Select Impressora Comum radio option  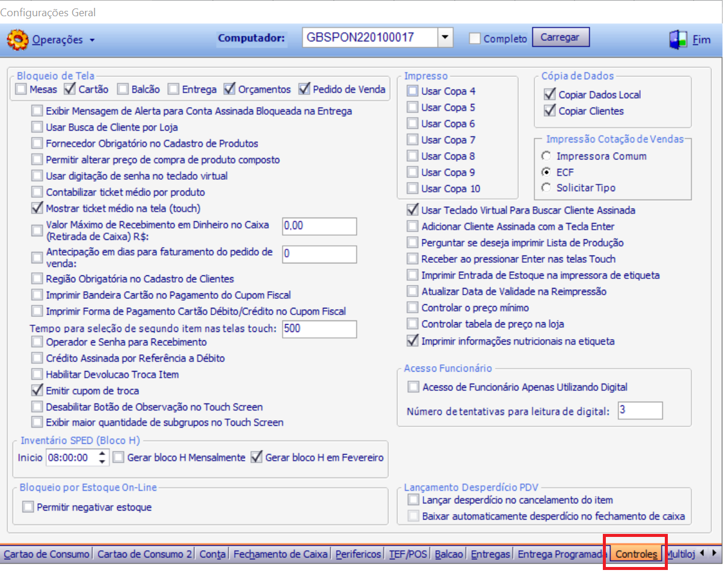click(546, 156)
